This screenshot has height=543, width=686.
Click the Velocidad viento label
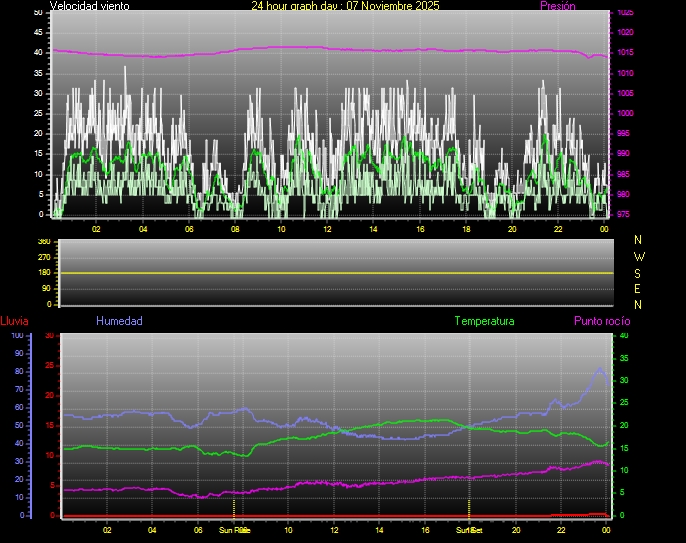click(90, 6)
